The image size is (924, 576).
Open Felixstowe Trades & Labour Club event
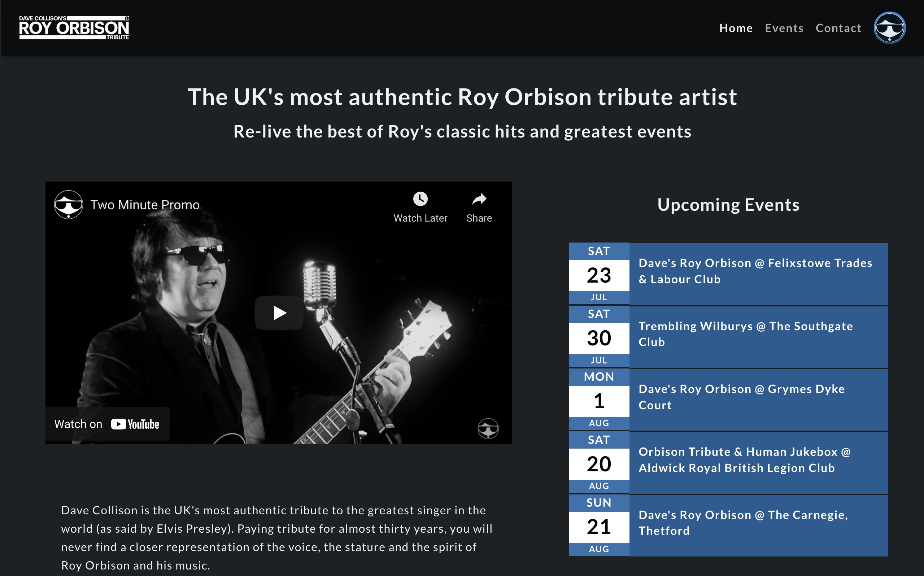click(755, 271)
